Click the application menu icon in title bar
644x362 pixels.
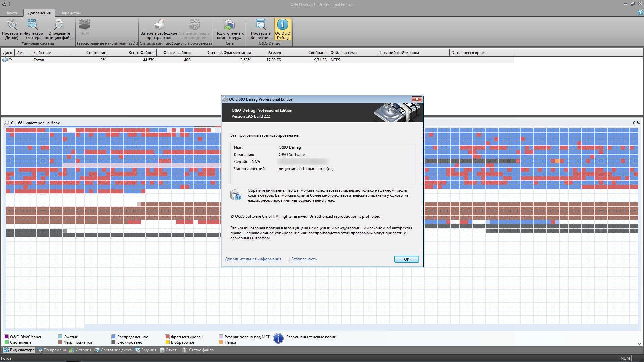coord(4,4)
